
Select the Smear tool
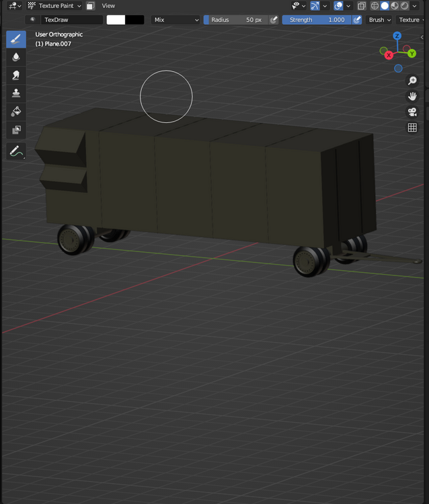[15, 75]
